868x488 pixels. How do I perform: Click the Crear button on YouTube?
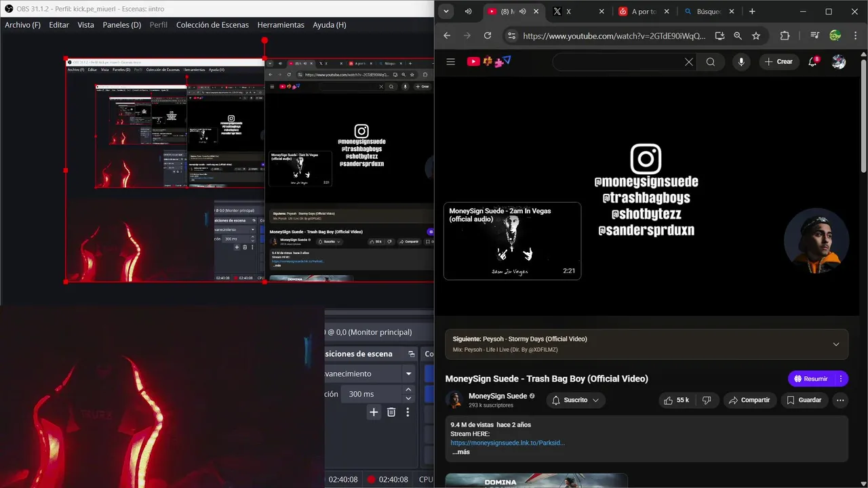[x=778, y=62]
